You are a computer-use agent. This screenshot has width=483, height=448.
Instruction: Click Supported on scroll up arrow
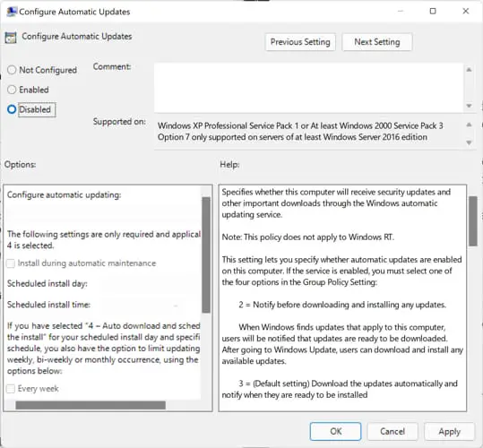469,125
